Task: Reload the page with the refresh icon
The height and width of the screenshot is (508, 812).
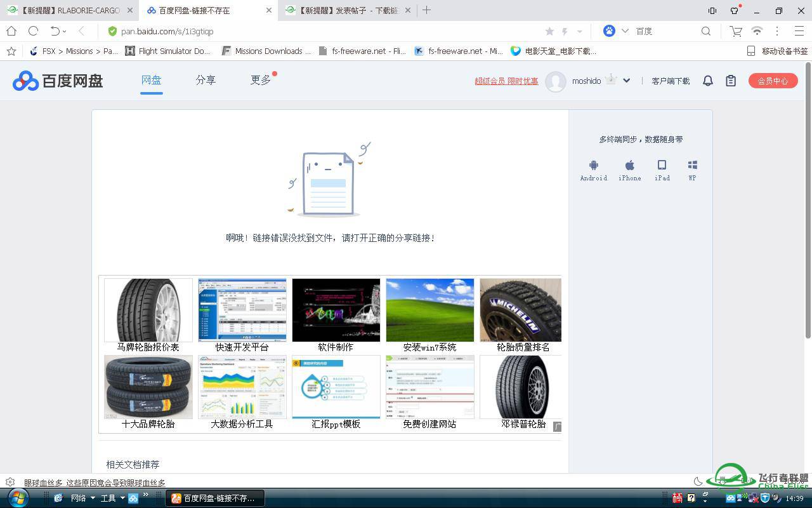Action: click(33, 31)
